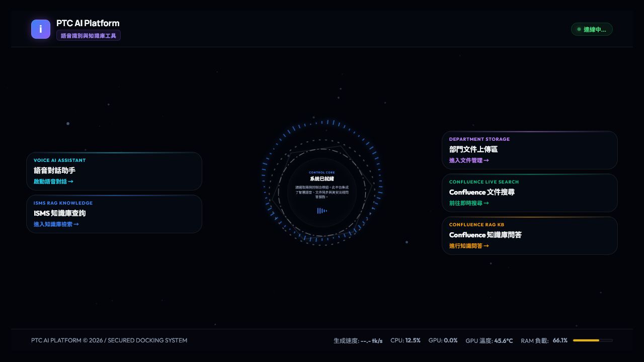Click the CONFLUENCE LIVE SEARCH label
This screenshot has height=362, width=644.
coord(484,182)
